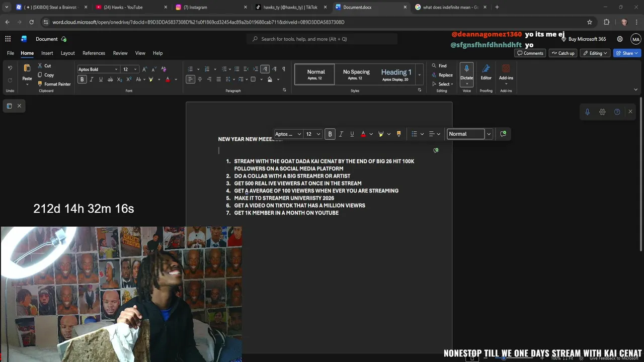Open dictation help question mark
Screen dimensions: 644x362
pyautogui.click(x=617, y=112)
